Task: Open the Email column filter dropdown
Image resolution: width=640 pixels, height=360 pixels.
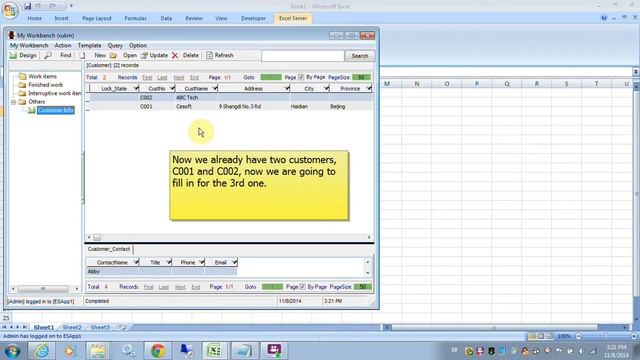Action: pos(234,262)
